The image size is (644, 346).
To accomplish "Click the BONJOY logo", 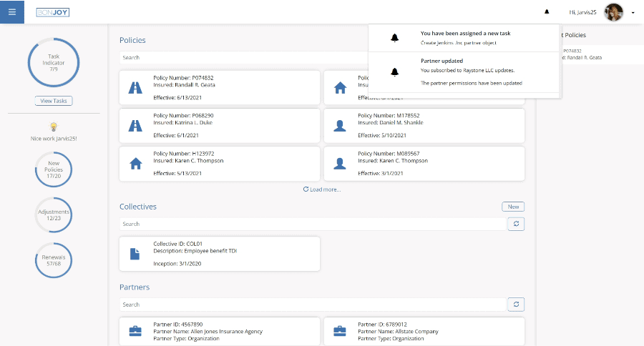I will (52, 12).
